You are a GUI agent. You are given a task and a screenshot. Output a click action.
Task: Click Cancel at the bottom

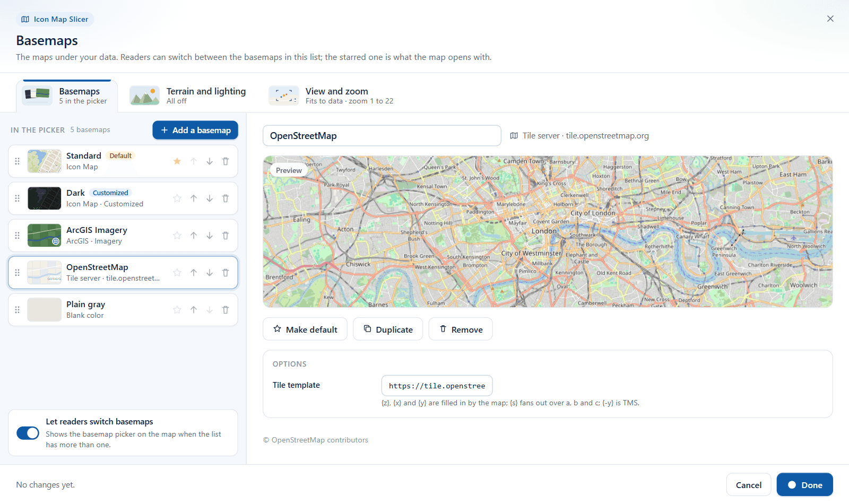tap(749, 485)
